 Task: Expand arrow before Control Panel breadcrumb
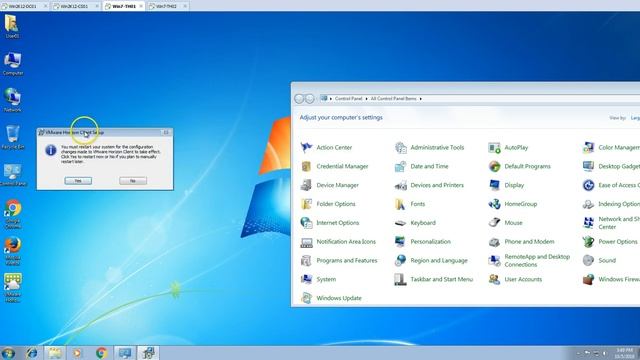331,99
